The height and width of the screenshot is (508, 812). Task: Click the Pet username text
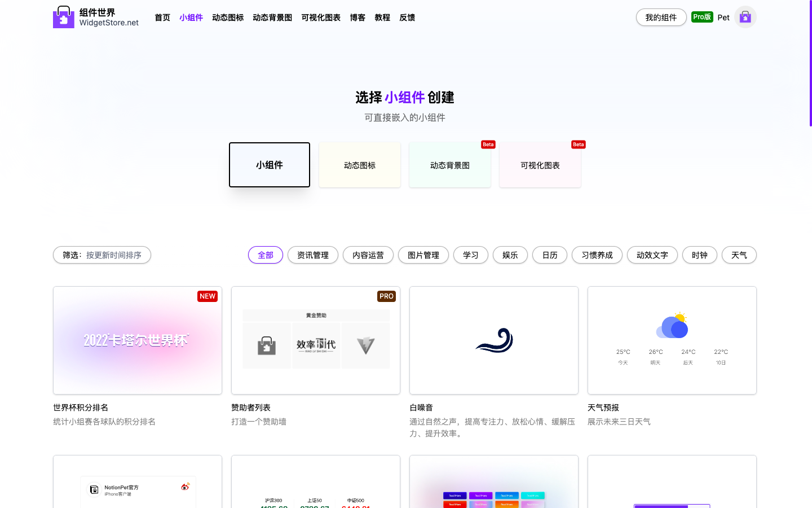[723, 17]
